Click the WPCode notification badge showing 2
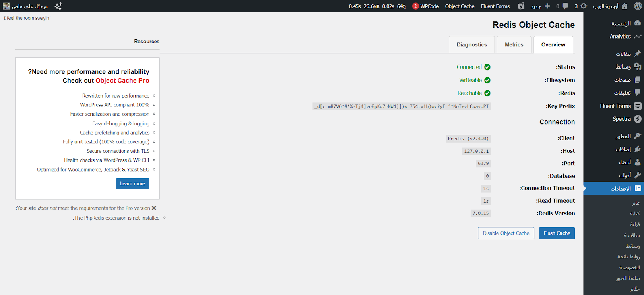 point(415,6)
